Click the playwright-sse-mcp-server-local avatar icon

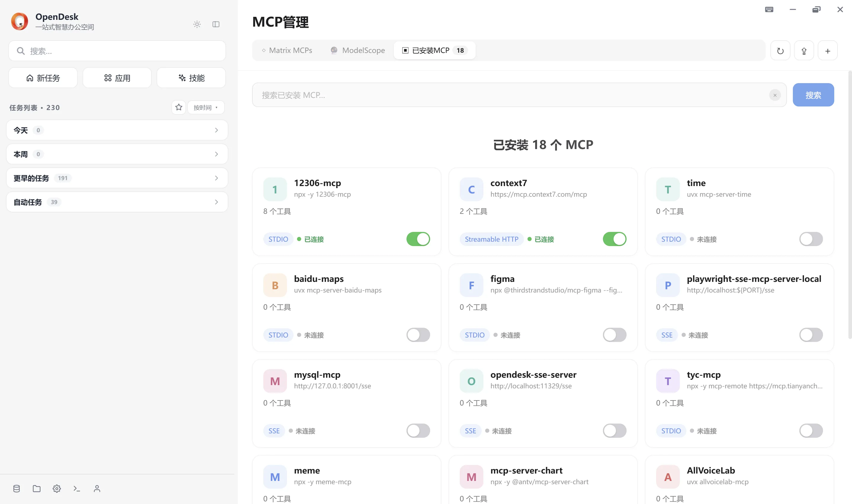tap(668, 285)
